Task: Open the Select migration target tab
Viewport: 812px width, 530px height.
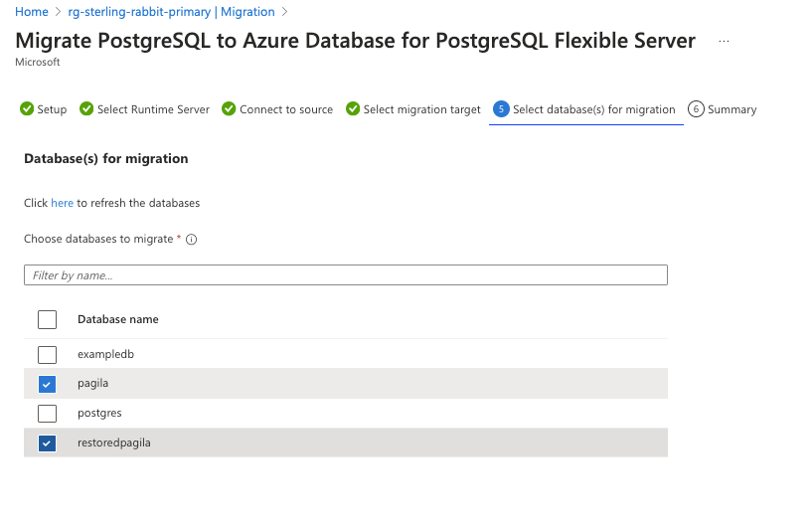Action: 421,109
